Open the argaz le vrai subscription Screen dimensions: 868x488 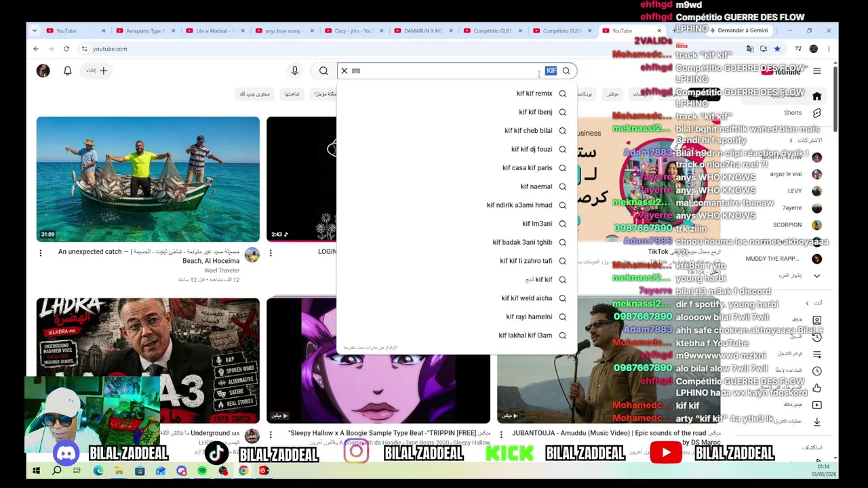pos(795,174)
